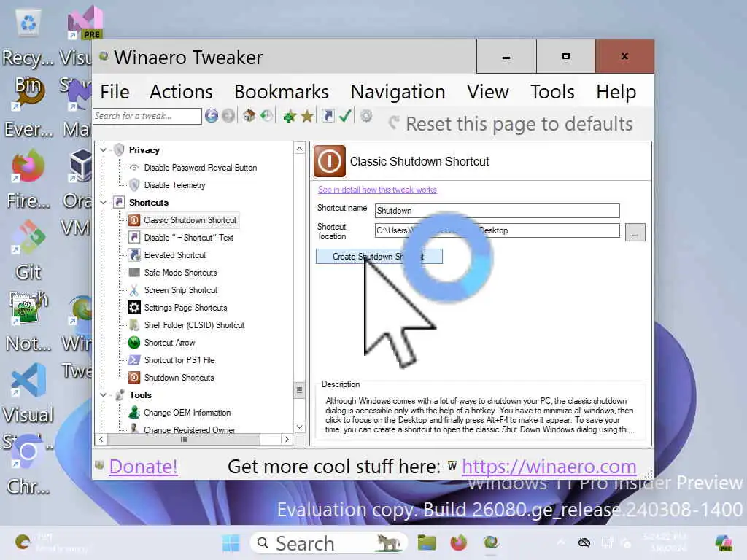Click browse button beside shortcut location
This screenshot has height=560, width=747.
pos(635,233)
